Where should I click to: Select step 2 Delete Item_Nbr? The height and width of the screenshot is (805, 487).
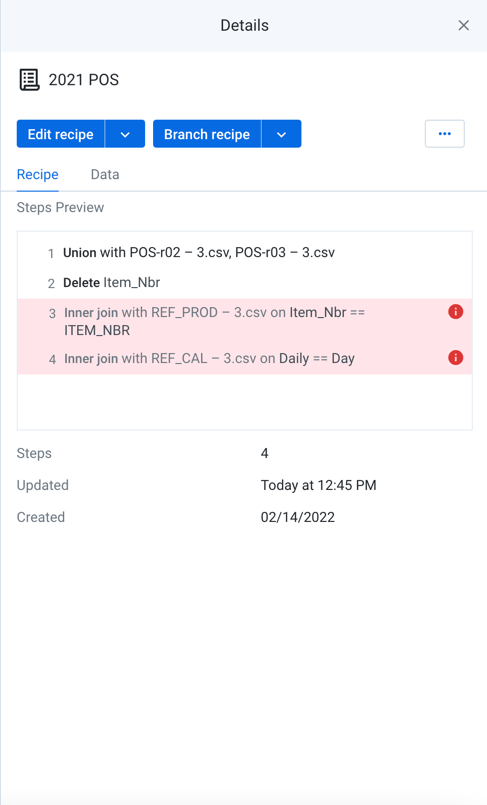(x=245, y=282)
